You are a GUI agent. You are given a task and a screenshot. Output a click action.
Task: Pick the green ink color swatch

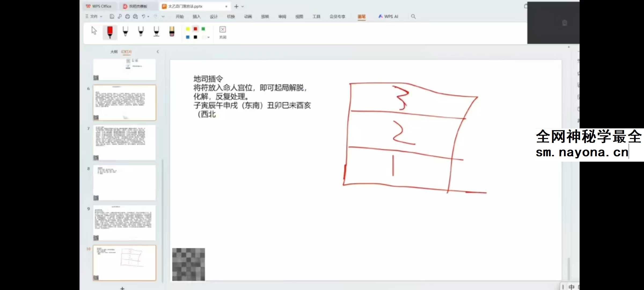[x=203, y=29]
